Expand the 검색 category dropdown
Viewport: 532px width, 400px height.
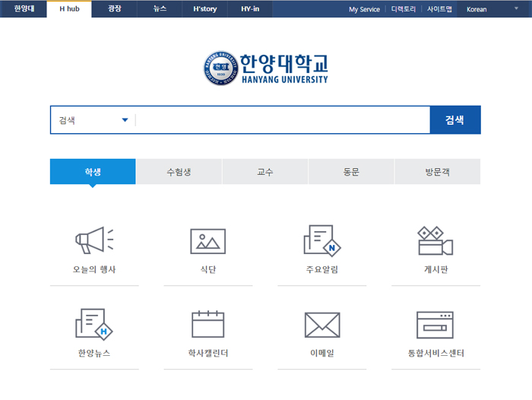93,120
